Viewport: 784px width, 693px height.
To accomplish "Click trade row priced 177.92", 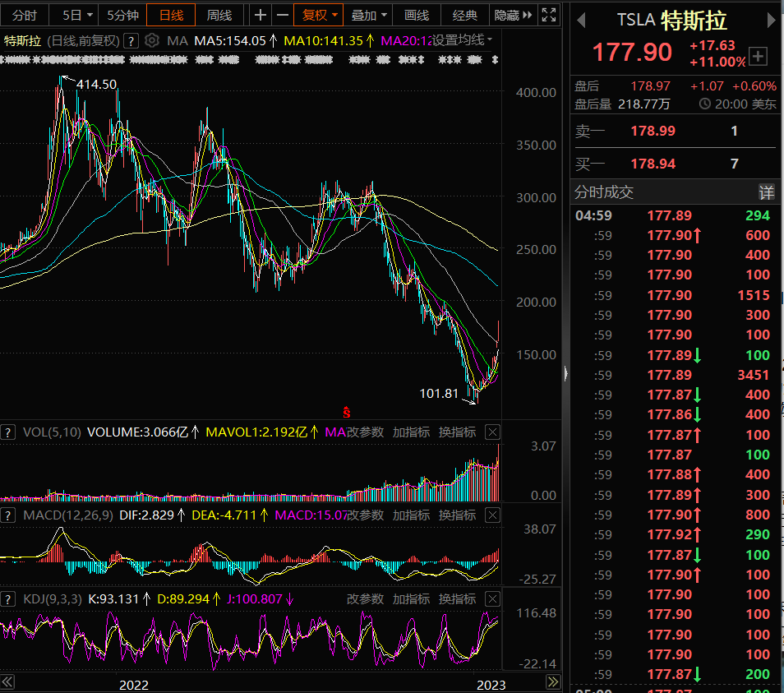I will [675, 534].
